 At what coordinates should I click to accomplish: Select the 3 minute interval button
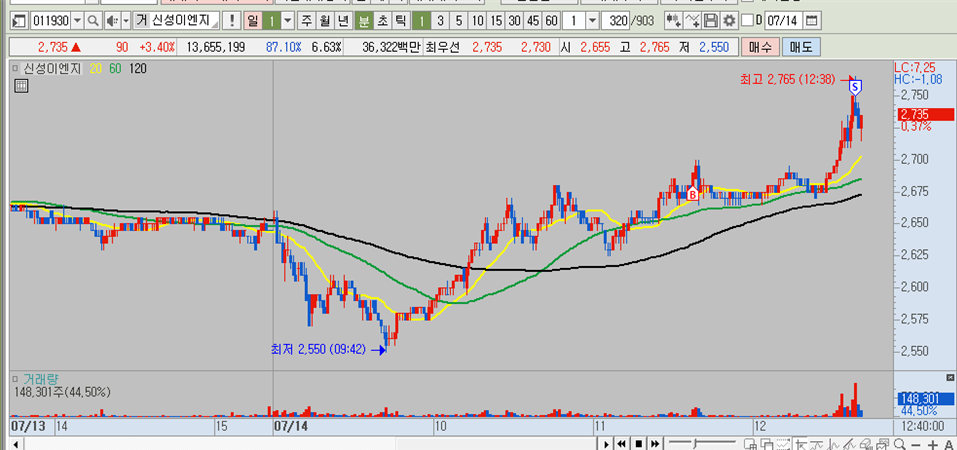pos(440,21)
